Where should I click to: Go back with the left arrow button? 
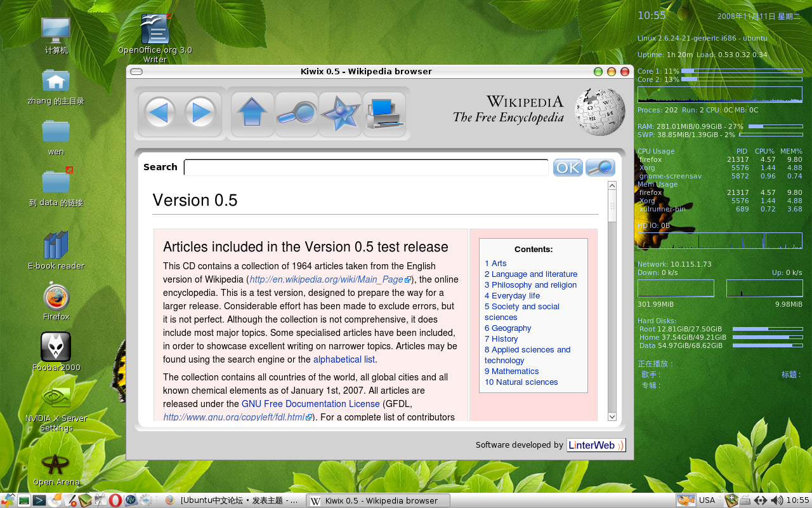click(159, 113)
